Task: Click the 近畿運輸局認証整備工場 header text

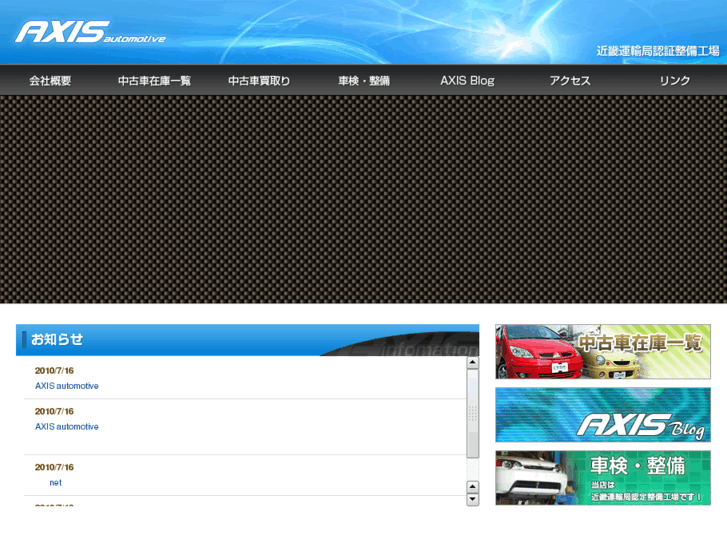Action: click(658, 51)
